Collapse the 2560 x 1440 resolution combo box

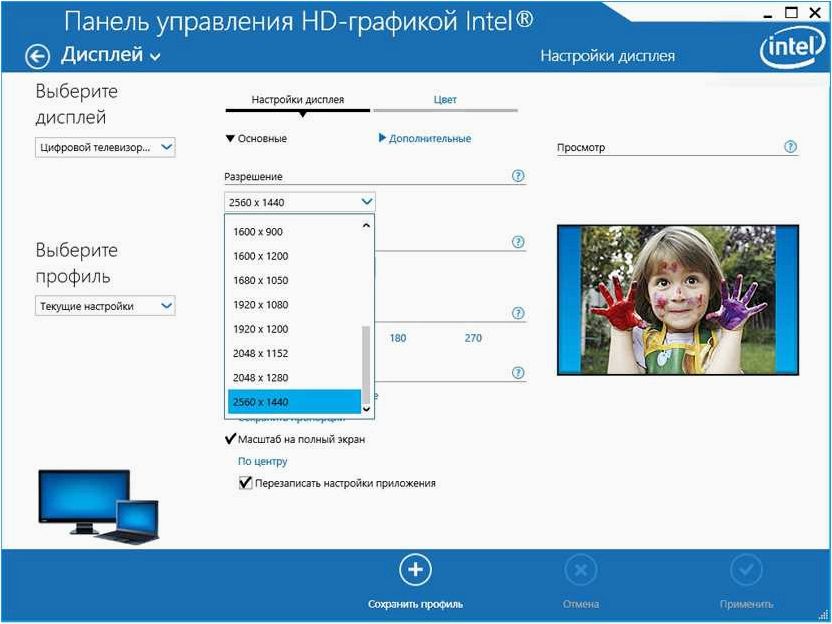[x=300, y=202]
